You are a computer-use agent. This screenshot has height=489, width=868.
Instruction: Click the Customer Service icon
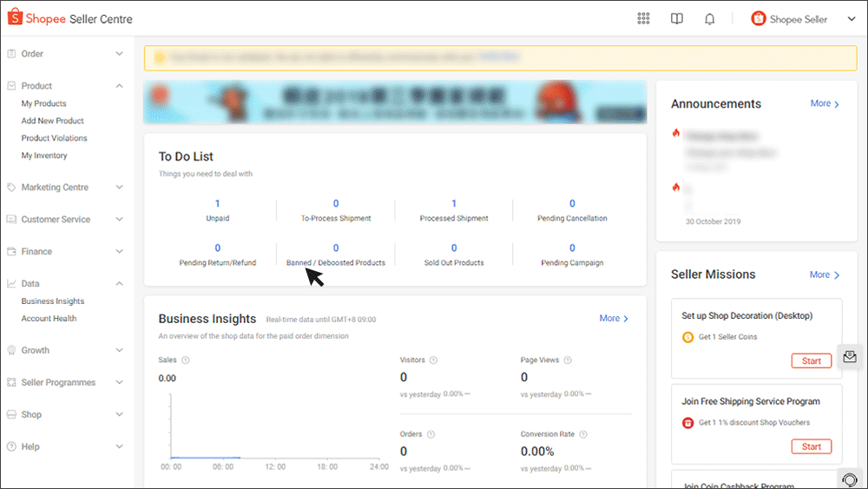click(x=11, y=219)
